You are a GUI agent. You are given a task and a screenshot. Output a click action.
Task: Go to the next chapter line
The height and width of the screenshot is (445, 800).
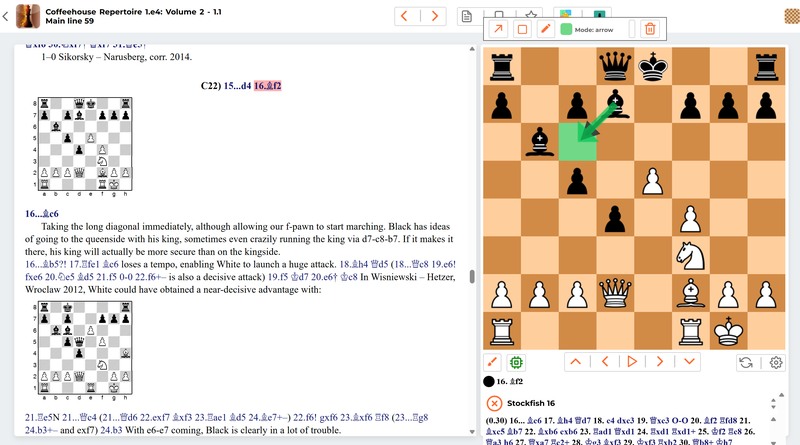tap(434, 15)
